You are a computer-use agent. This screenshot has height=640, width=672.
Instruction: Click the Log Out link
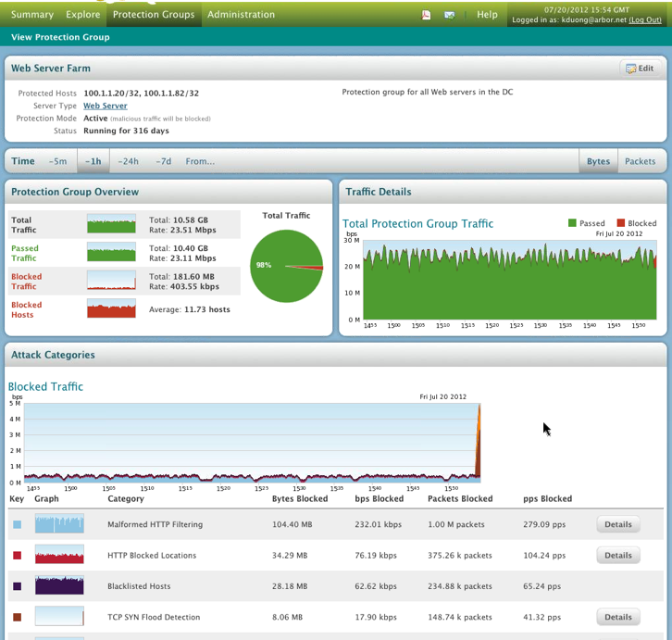click(x=645, y=19)
